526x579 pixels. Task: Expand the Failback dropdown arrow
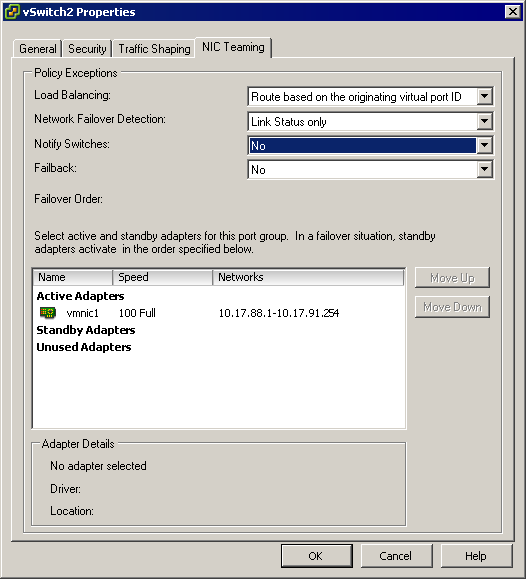pyautogui.click(x=484, y=169)
